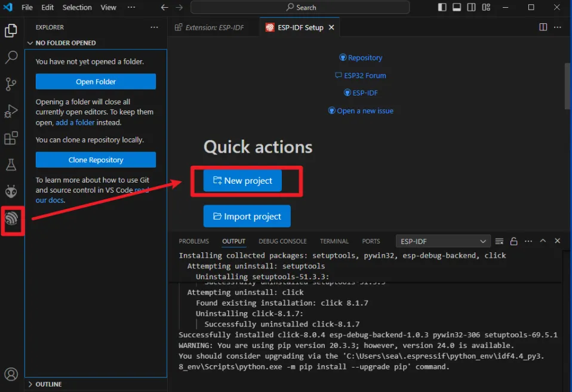Screen dimensions: 572x392
Task: Open the Explorer view in activity bar
Action: (11, 30)
